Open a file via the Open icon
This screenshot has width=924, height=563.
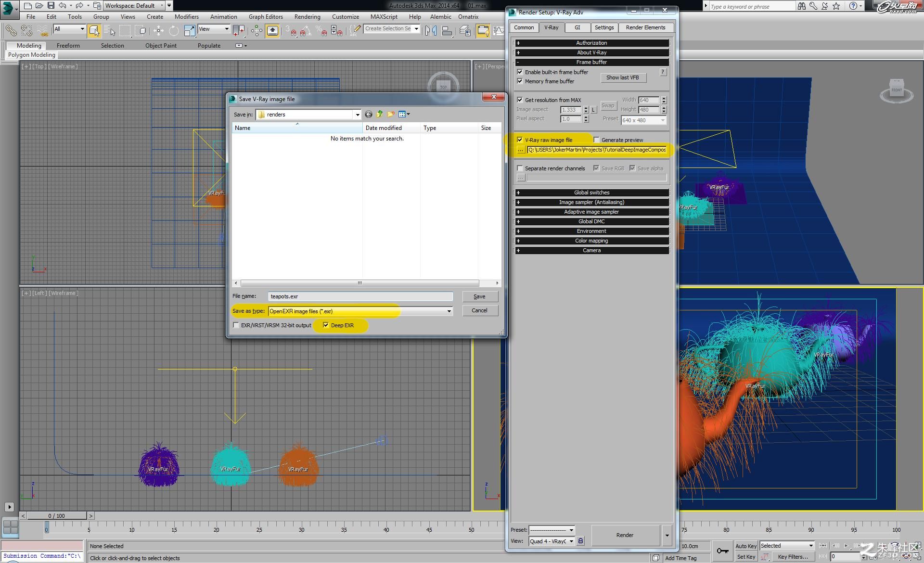tap(39, 6)
